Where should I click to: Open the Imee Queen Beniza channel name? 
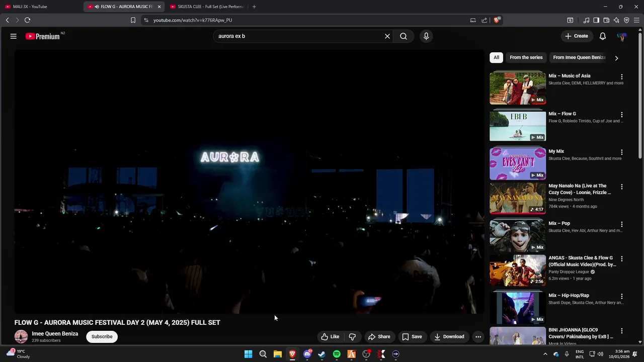click(55, 334)
